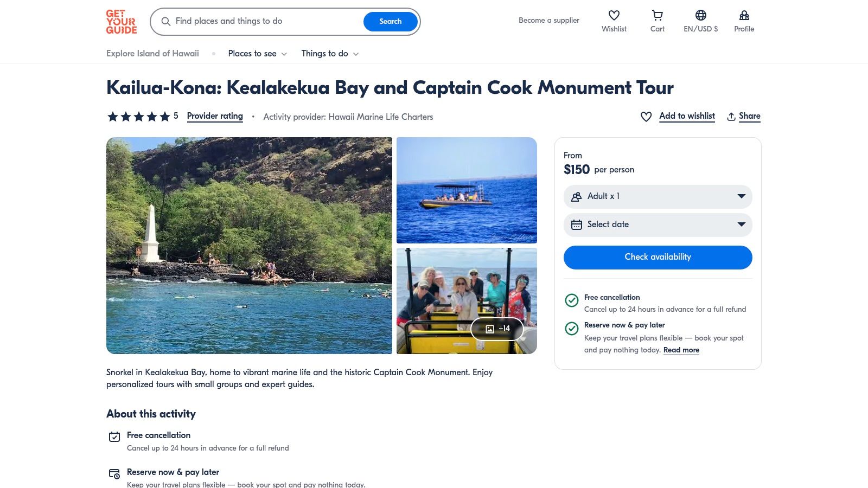Screen dimensions: 868x488
Task: Click the Reserve now & pay later checkmark
Action: click(572, 328)
